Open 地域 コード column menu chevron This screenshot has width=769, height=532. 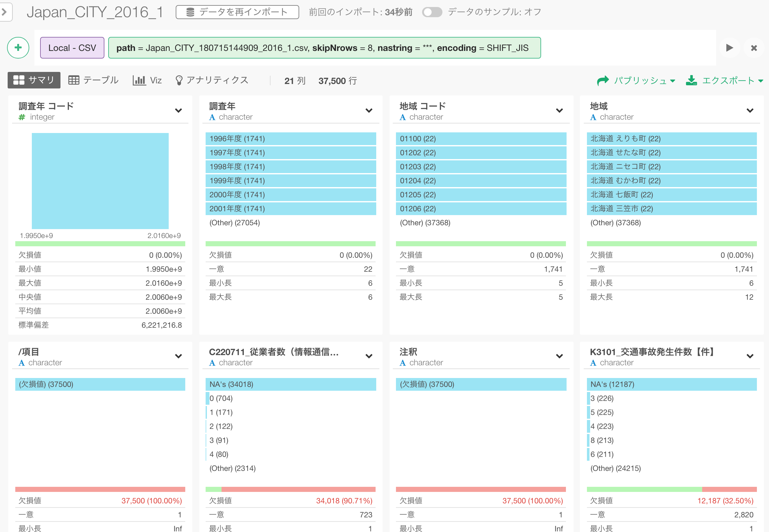tap(559, 110)
